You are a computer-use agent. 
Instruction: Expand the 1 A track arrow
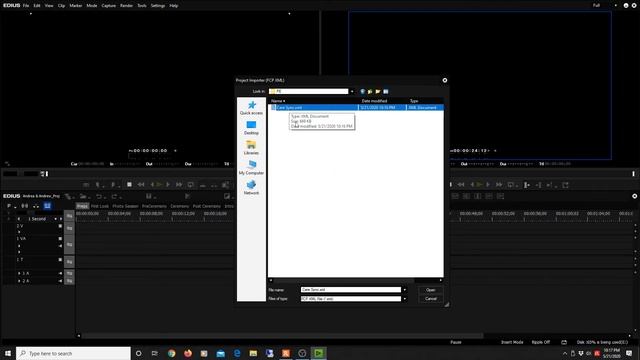pos(19,273)
